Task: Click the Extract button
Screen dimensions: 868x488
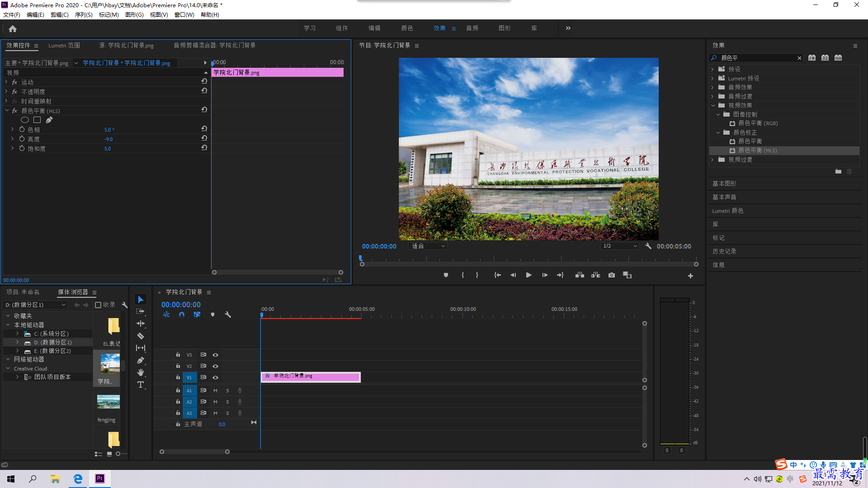Action: point(595,275)
